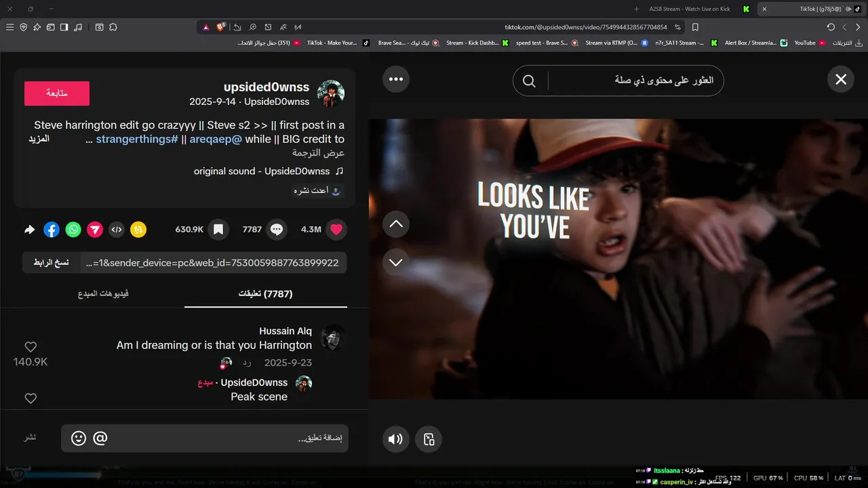Select the TikTok browser tab
This screenshot has width=868, height=488.
click(x=811, y=9)
